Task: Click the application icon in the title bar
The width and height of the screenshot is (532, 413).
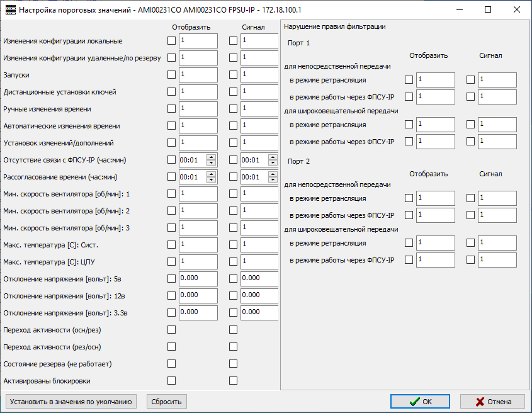Action: coord(10,10)
